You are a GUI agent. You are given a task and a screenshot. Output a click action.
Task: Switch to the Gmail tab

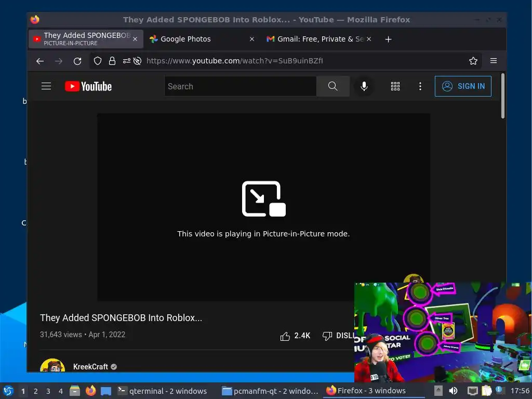[320, 39]
